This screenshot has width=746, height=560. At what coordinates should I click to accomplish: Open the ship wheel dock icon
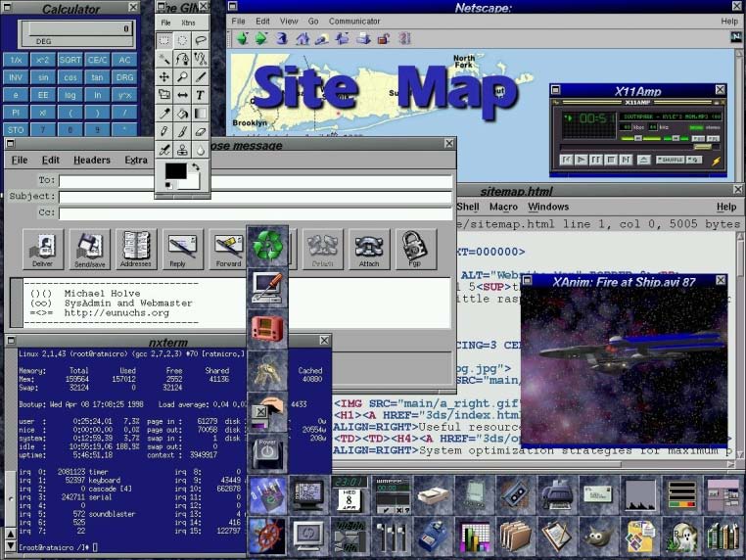[x=267, y=537]
